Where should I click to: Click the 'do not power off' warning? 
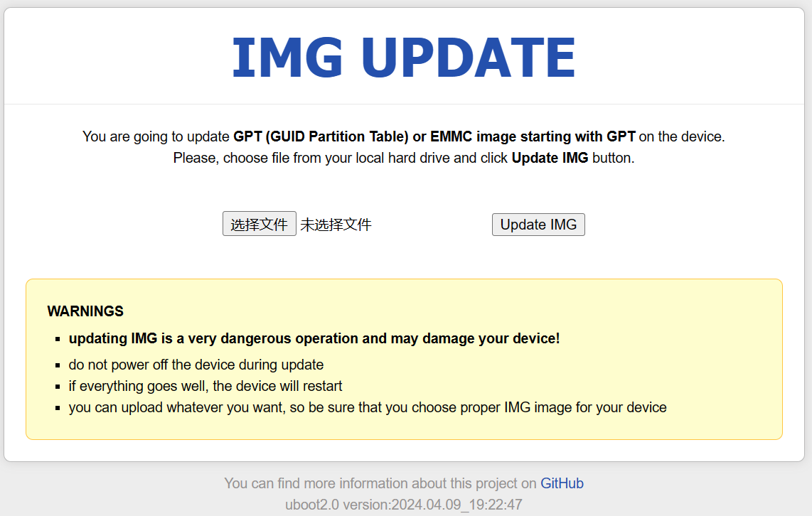coord(196,365)
